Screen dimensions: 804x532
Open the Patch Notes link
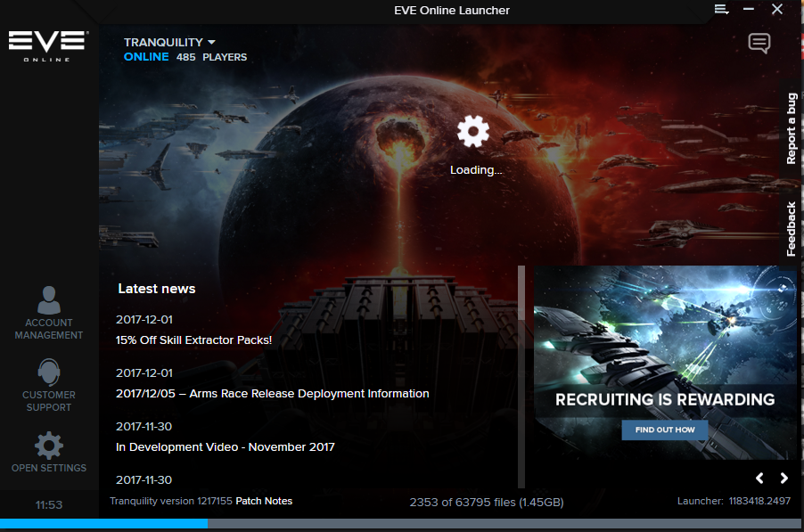pos(264,501)
